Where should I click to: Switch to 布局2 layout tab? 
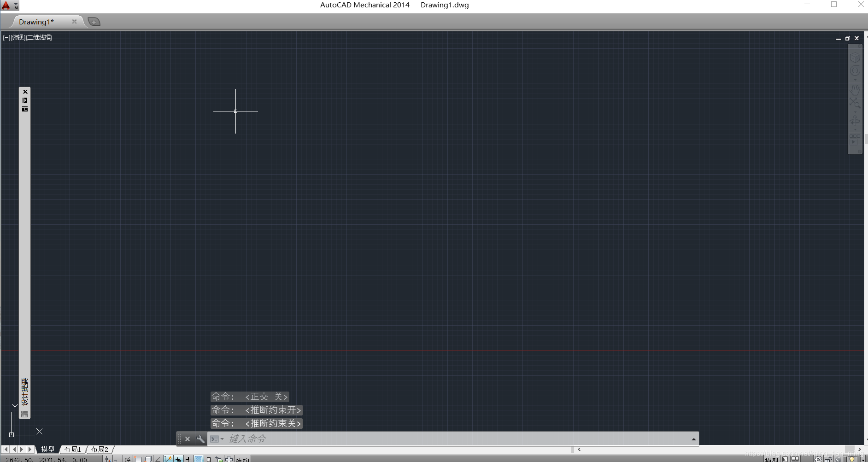pos(100,449)
